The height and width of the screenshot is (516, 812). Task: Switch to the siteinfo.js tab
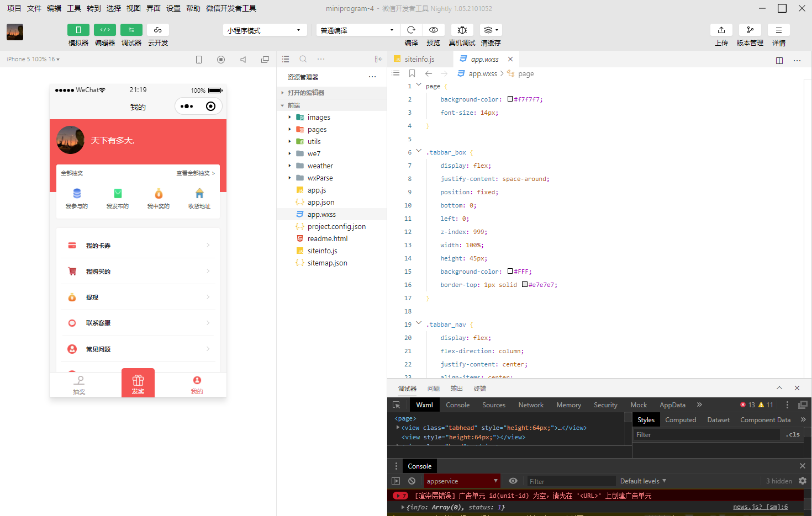pos(419,59)
